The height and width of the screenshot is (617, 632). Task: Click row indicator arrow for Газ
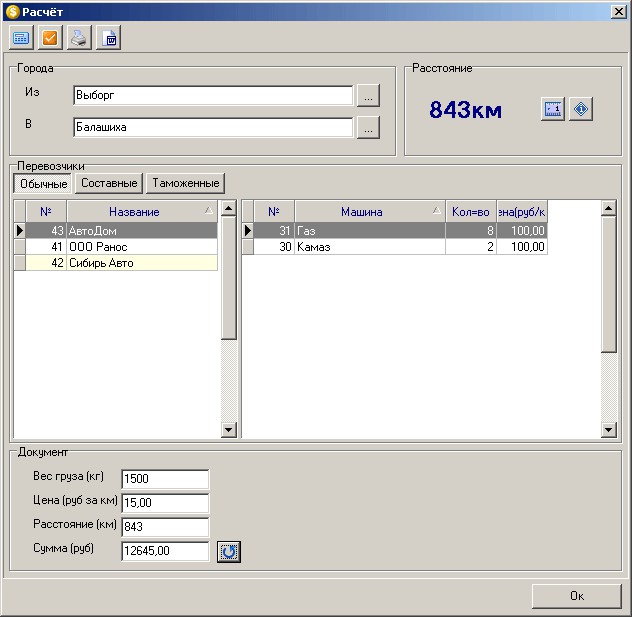click(x=248, y=231)
